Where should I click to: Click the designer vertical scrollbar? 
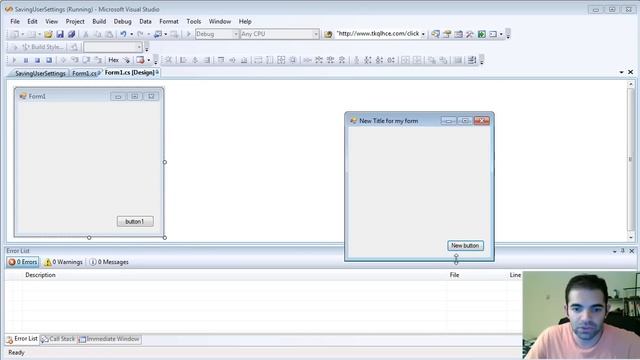coord(631,160)
